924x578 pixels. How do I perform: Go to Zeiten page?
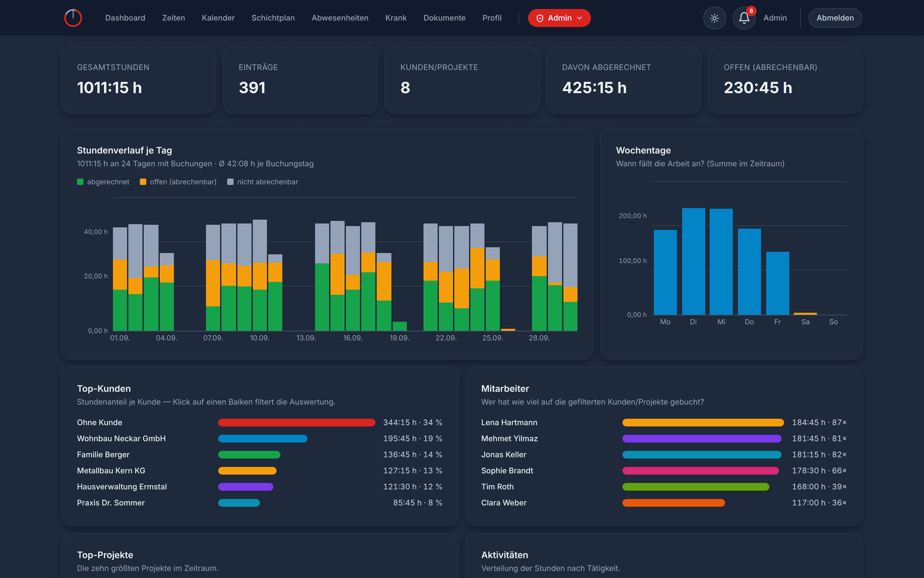tap(173, 18)
